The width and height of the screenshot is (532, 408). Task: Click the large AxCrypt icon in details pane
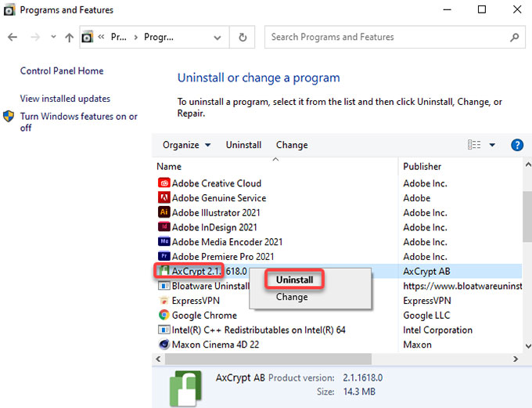[185, 388]
